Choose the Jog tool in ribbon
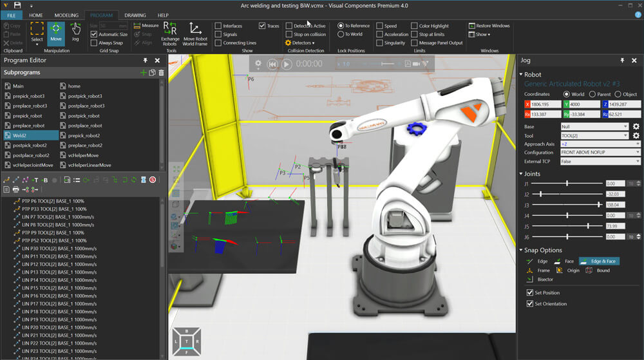The image size is (644, 360). pos(75,33)
